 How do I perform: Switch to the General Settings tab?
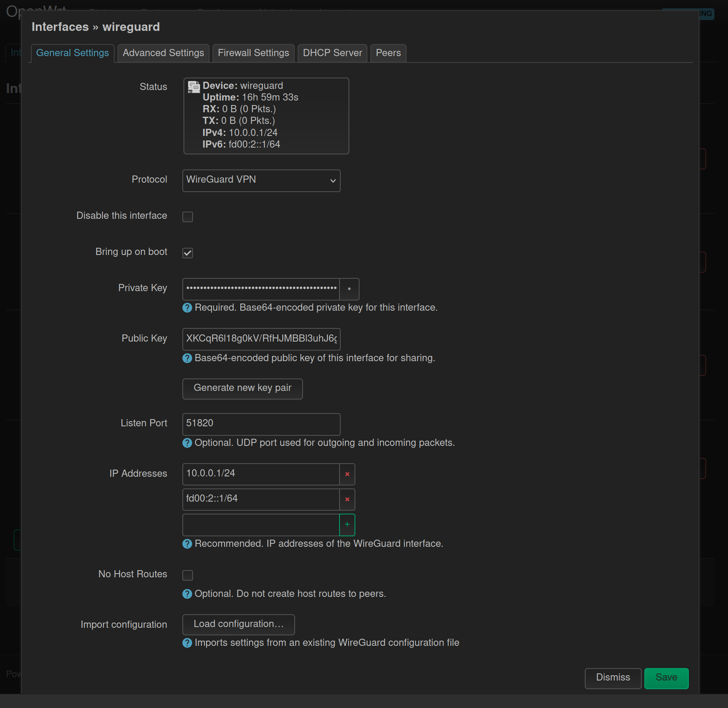(x=72, y=53)
